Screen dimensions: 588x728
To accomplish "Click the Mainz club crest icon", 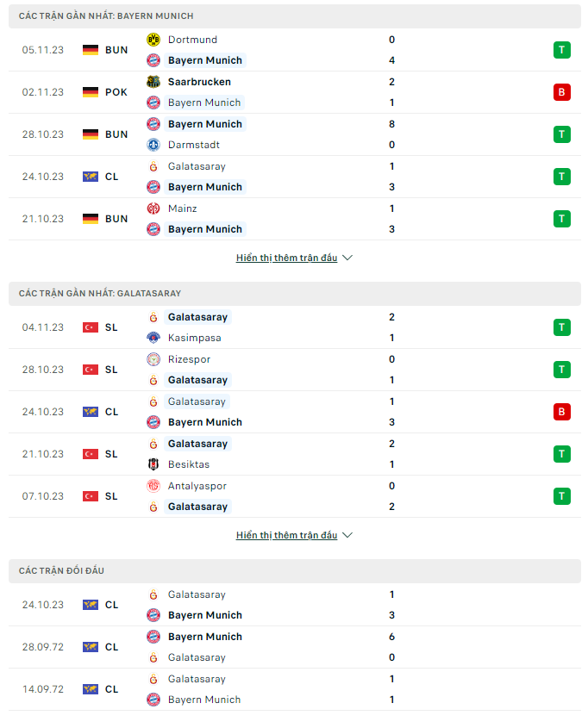I will tap(153, 208).
